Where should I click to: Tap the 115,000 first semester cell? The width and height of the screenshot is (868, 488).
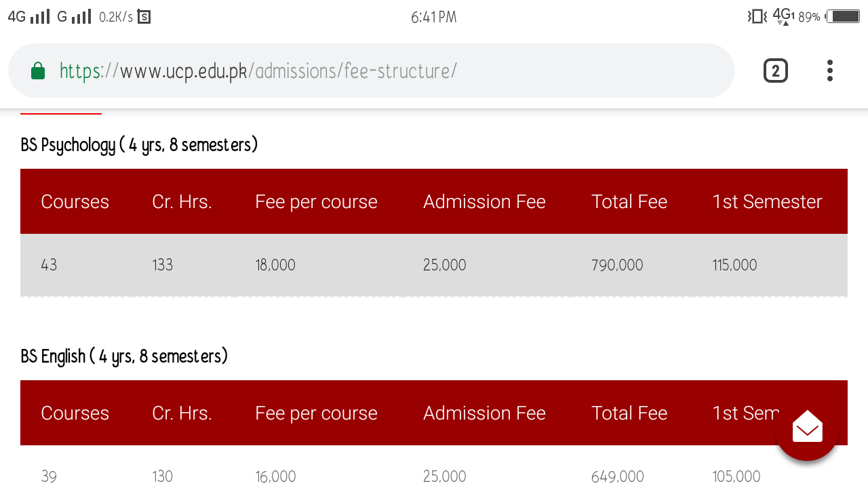pyautogui.click(x=734, y=265)
